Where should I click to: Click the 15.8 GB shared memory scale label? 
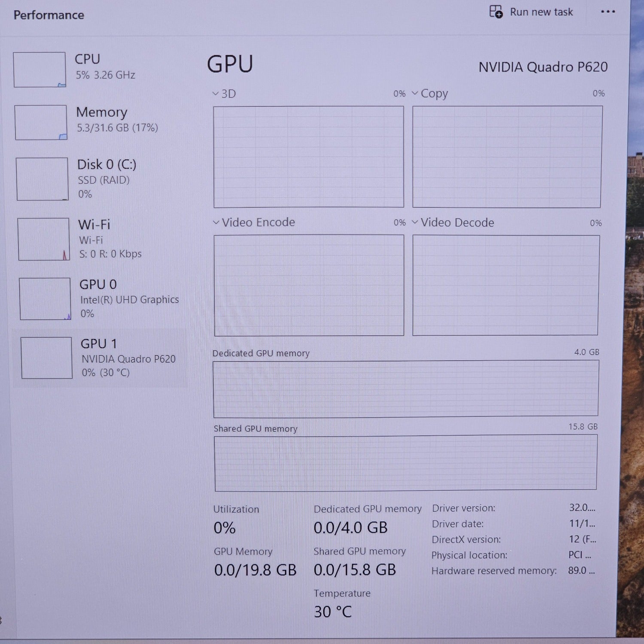583,426
